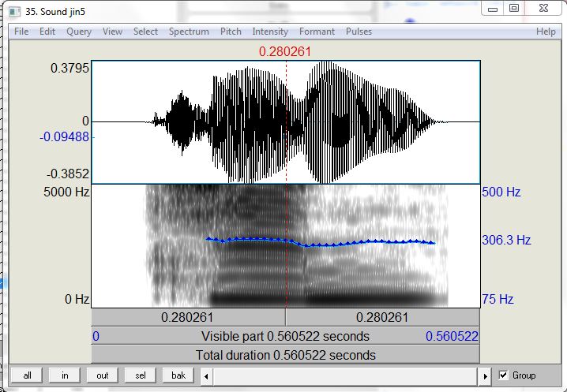Click the -0.09488 amplitude value
This screenshot has height=392, width=567.
(65, 137)
